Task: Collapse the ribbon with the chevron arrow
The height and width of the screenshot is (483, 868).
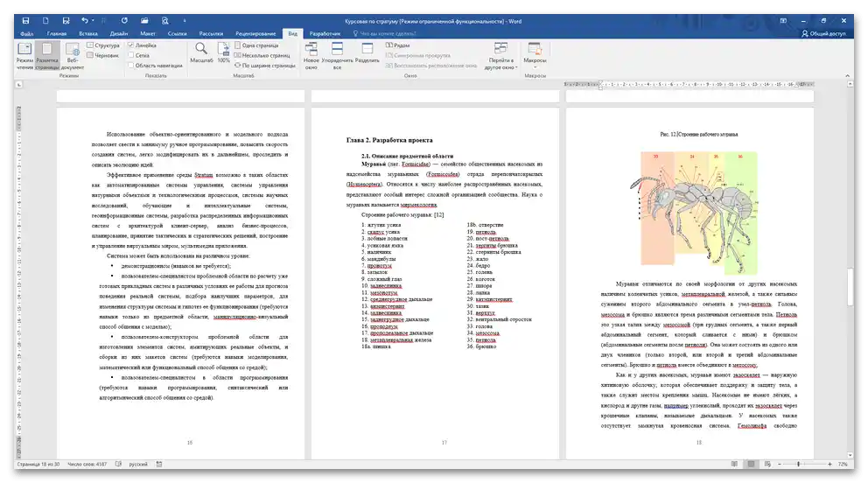Action: coord(847,76)
